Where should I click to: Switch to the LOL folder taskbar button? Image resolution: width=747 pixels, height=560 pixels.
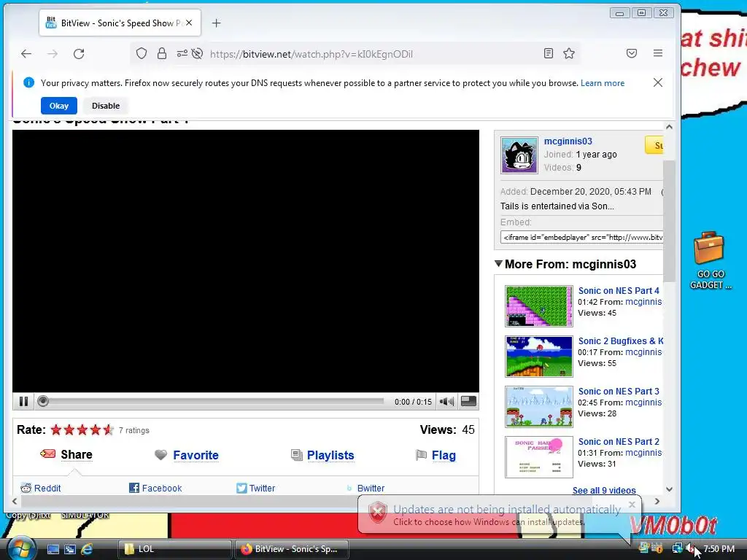coord(174,549)
